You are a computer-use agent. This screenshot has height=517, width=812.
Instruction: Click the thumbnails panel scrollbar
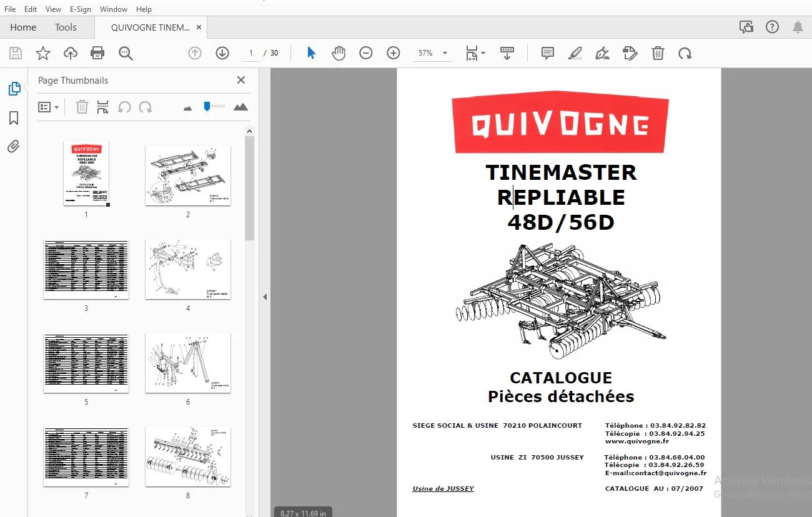tap(249, 189)
